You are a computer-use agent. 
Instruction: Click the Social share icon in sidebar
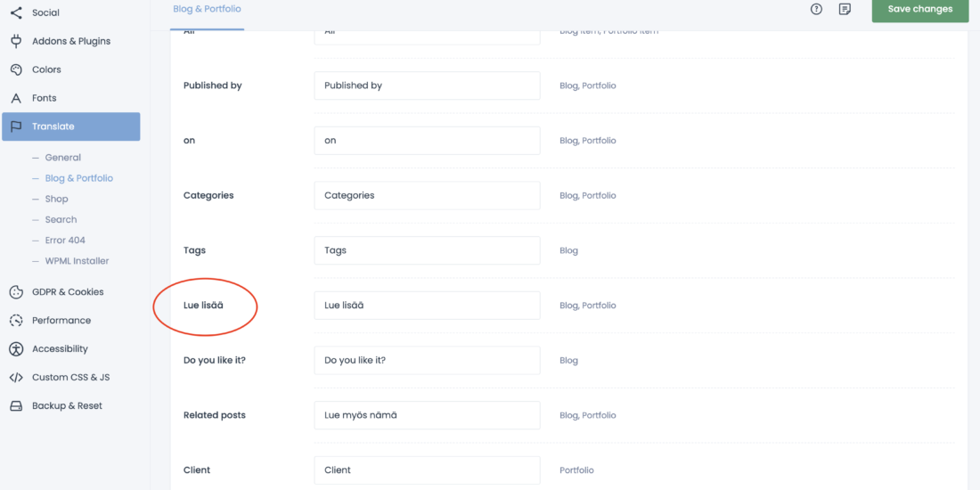16,12
